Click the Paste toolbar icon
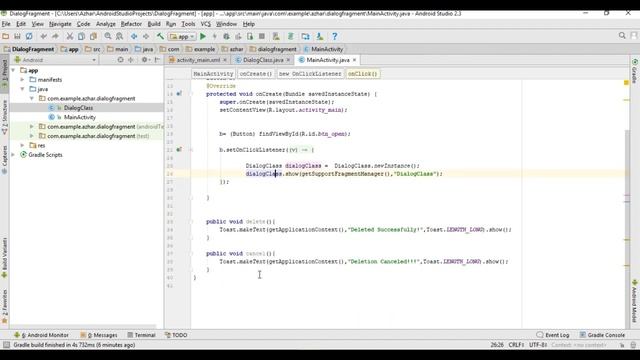640x360 pixels. (x=93, y=36)
